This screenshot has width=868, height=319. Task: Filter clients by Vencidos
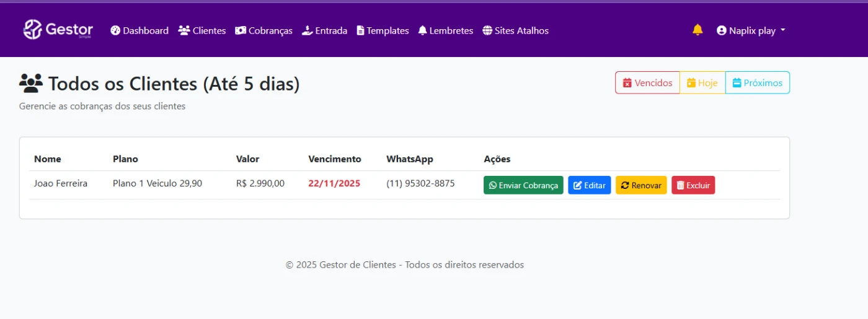[647, 82]
